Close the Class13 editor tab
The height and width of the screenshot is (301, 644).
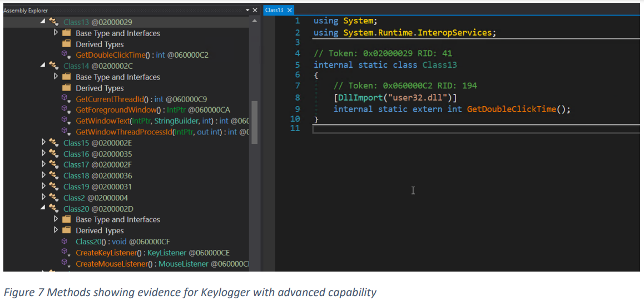289,10
